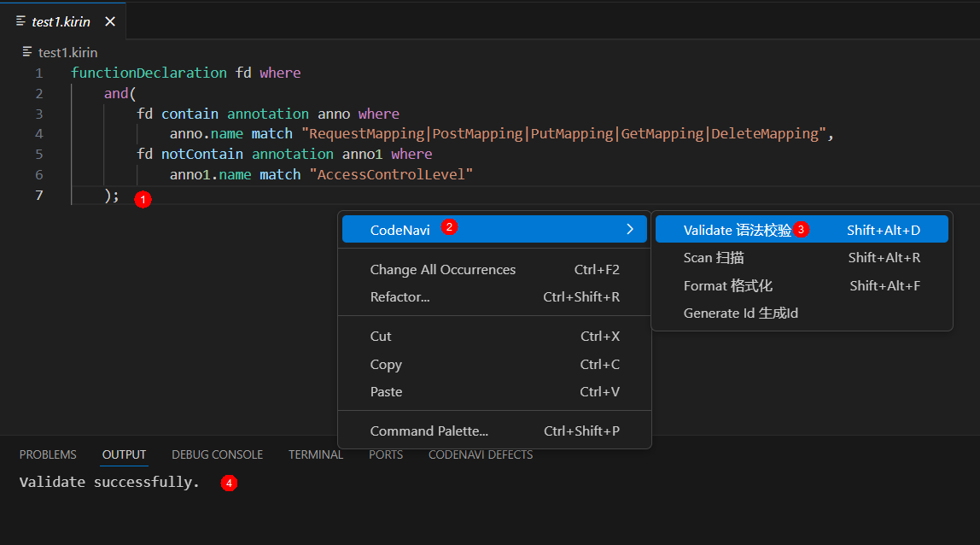
Task: Switch to the OUTPUT panel tab
Action: click(124, 454)
